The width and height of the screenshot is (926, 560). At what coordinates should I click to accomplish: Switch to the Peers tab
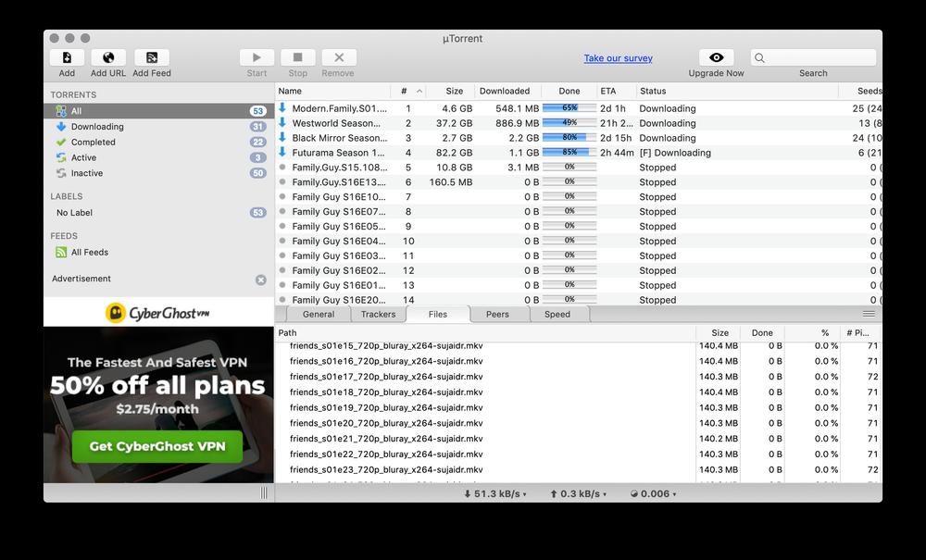(497, 314)
